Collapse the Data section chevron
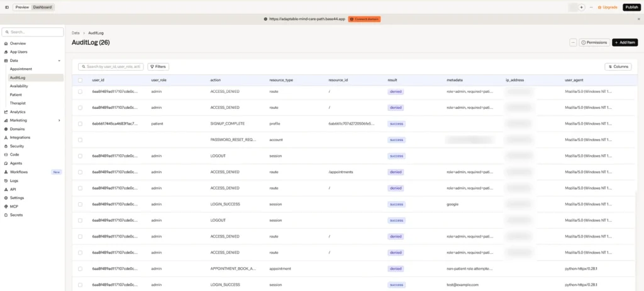644x291 pixels. pyautogui.click(x=59, y=60)
